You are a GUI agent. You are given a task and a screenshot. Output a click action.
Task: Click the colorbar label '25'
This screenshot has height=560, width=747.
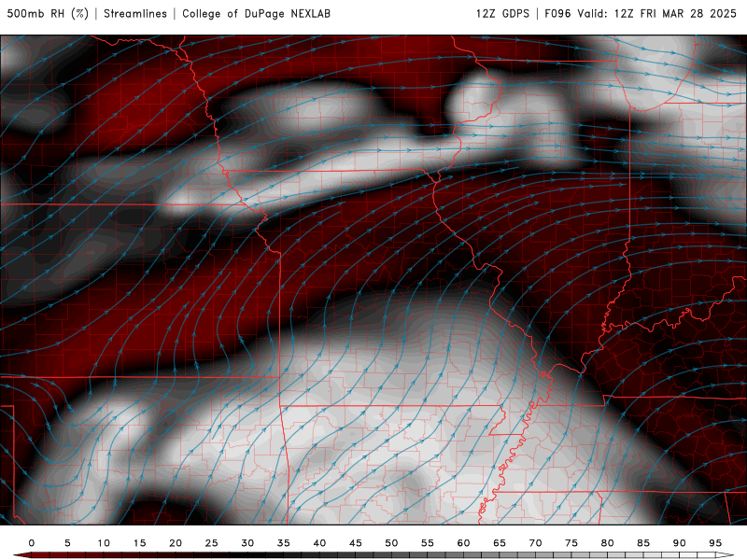click(x=212, y=543)
